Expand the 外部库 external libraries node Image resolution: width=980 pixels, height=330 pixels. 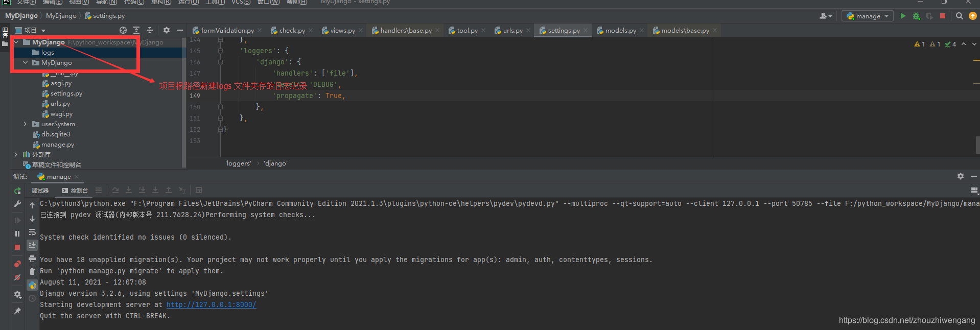pyautogui.click(x=16, y=154)
